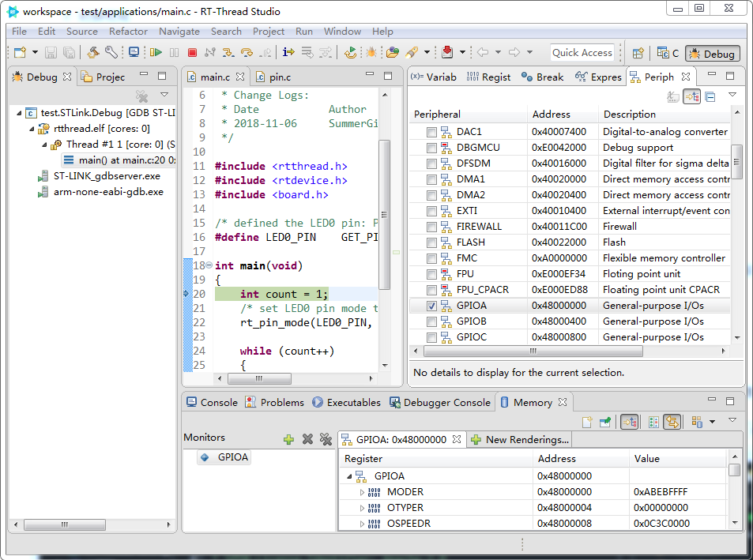Viewport: 753px width, 560px height.
Task: Tick the FLASH peripheral checkbox
Action: click(x=431, y=242)
